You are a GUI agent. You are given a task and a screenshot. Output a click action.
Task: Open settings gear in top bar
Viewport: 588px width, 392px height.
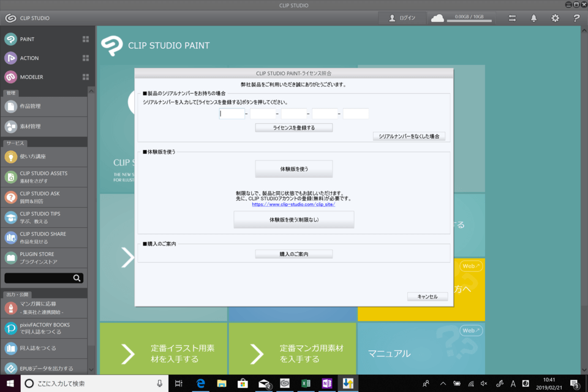(x=555, y=18)
